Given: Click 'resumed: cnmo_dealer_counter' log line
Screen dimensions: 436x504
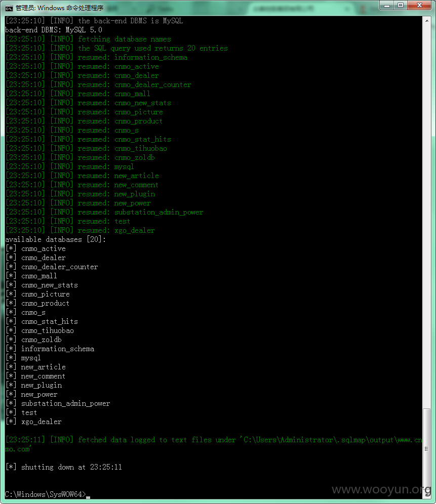Looking at the screenshot, I should tap(98, 85).
